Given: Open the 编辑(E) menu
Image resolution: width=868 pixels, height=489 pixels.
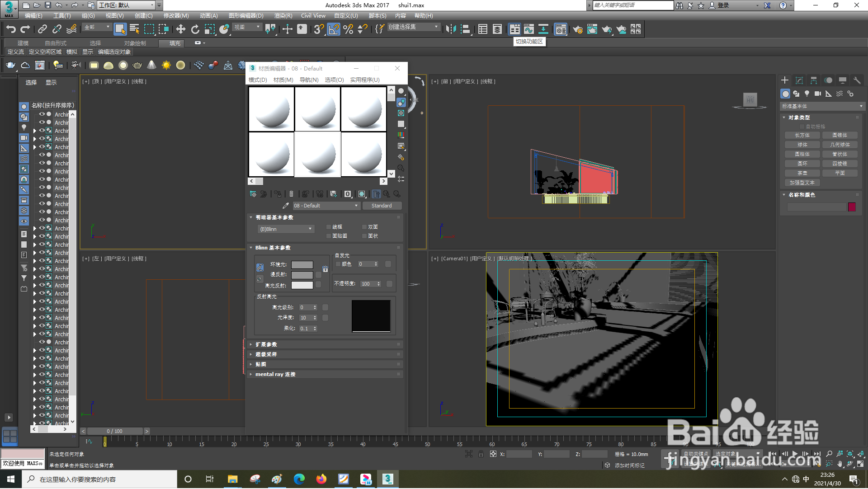Looking at the screenshot, I should pyautogui.click(x=33, y=16).
